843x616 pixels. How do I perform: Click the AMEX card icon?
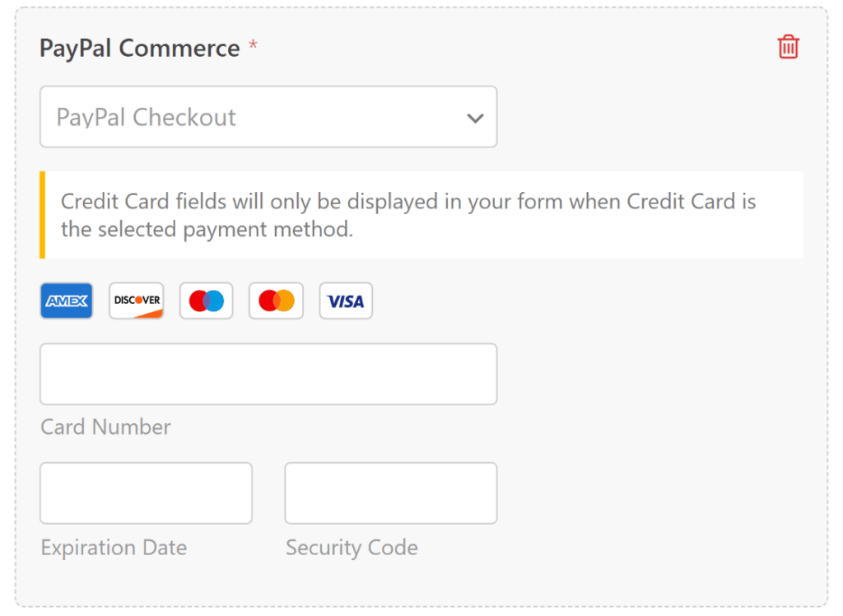(66, 301)
